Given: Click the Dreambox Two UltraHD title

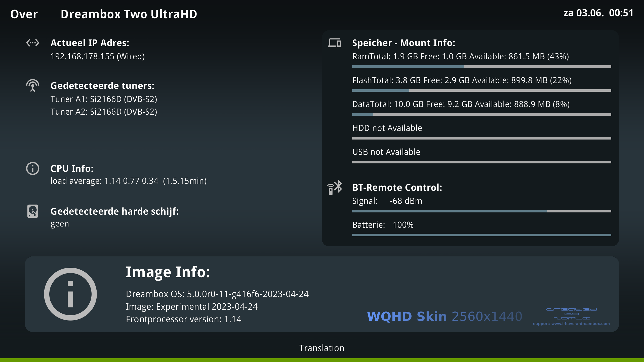Looking at the screenshot, I should [129, 14].
